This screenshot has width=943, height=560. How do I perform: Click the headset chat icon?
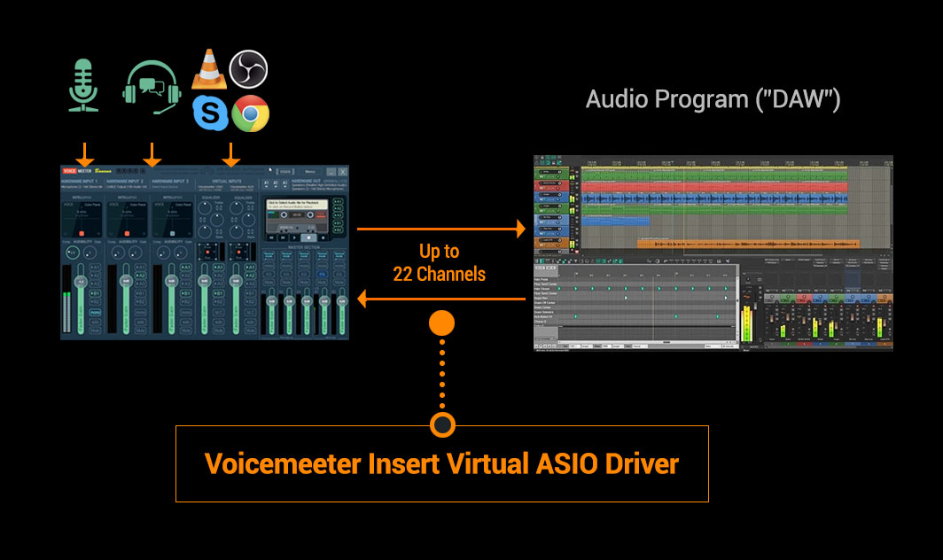click(x=152, y=87)
